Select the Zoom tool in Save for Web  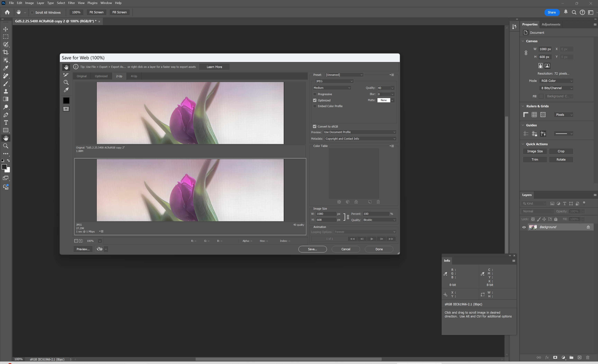(66, 83)
